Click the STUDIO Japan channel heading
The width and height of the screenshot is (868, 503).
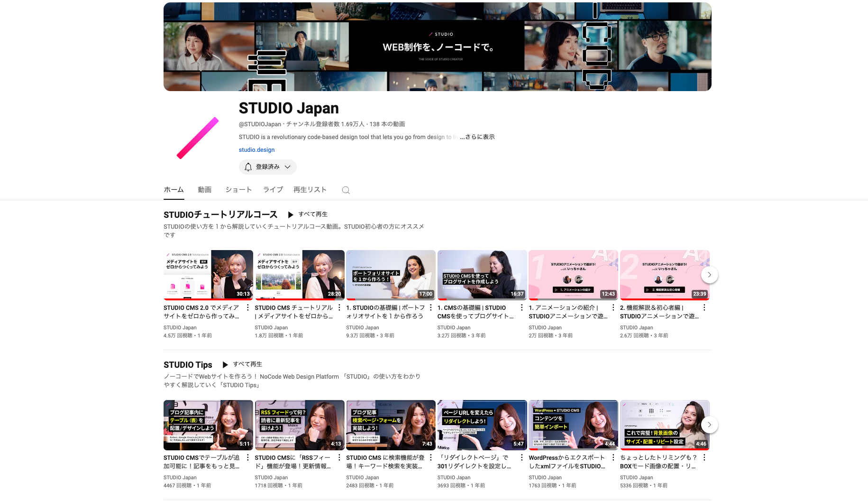point(289,108)
